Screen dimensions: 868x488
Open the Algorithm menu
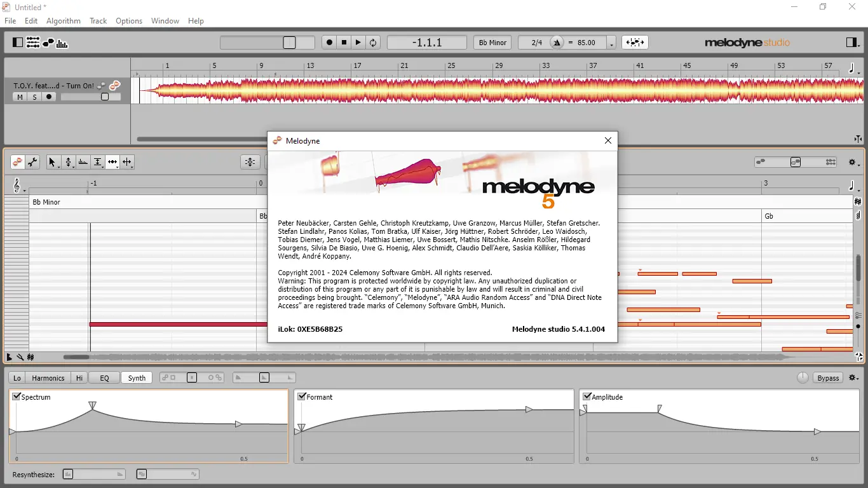(64, 21)
